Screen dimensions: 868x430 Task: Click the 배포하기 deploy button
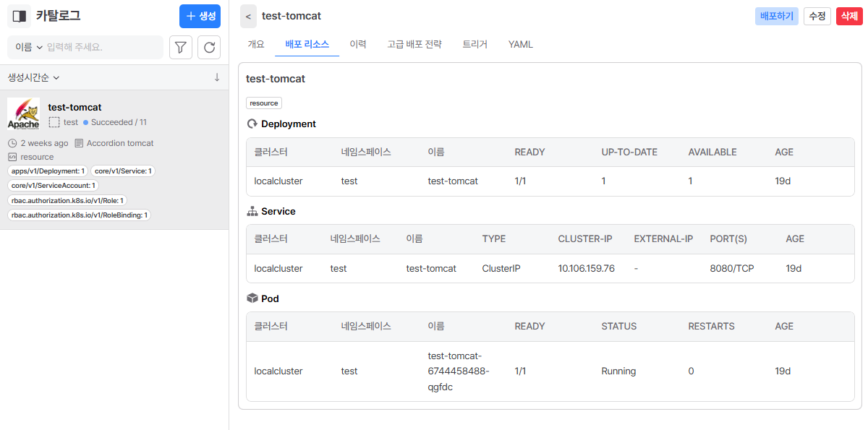(777, 16)
